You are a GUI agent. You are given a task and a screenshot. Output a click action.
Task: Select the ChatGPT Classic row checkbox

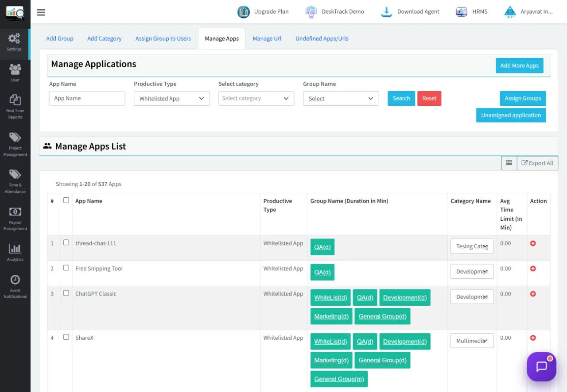(x=66, y=293)
